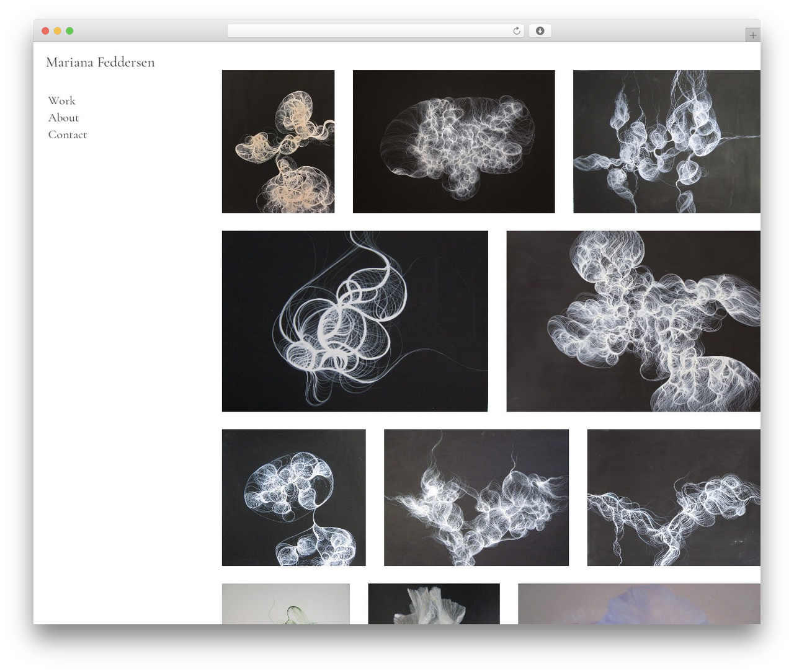Open the two connected clusters drawing thumbnail
The height and width of the screenshot is (672, 794).
pos(293,497)
